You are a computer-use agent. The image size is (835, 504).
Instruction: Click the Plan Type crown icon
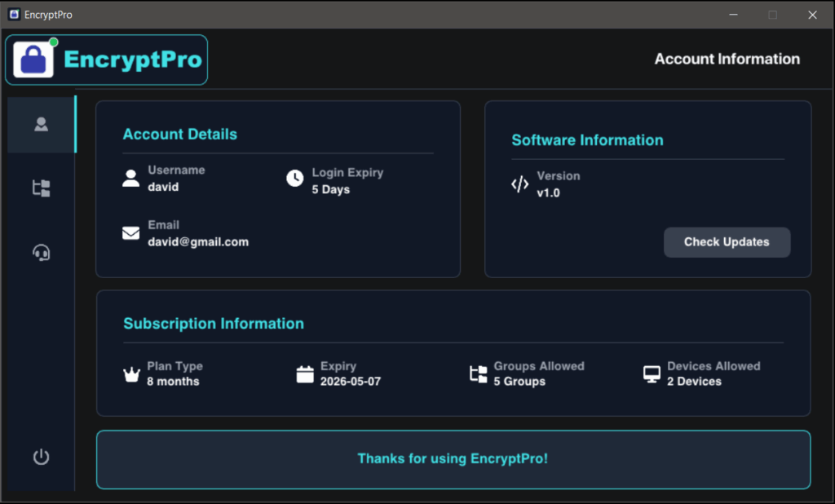[x=131, y=374]
